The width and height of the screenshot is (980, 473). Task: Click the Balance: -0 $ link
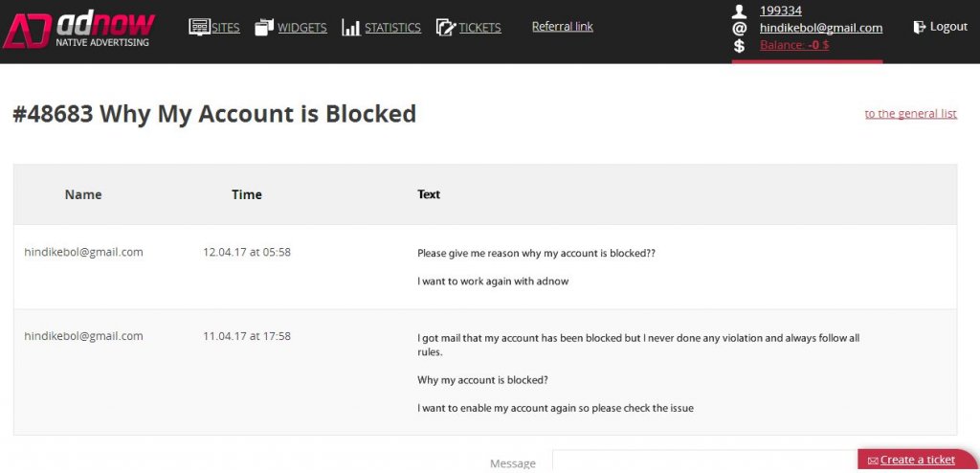coord(793,45)
